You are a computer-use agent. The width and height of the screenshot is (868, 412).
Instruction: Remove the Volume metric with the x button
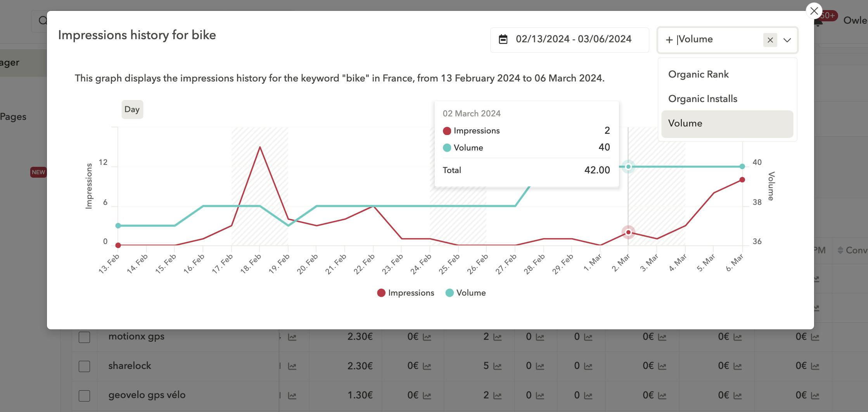tap(770, 40)
